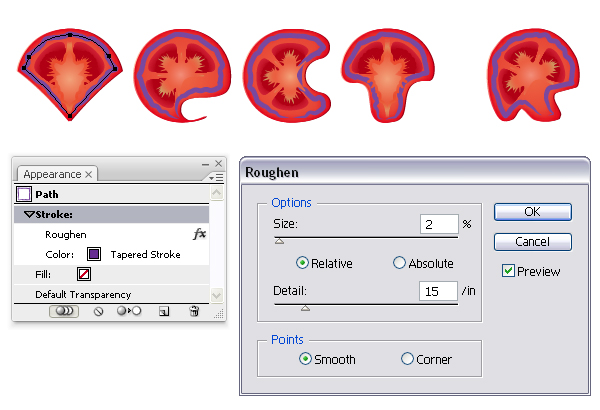Click the fx icon beside Roughen
The image size is (600, 410).
coord(199,234)
